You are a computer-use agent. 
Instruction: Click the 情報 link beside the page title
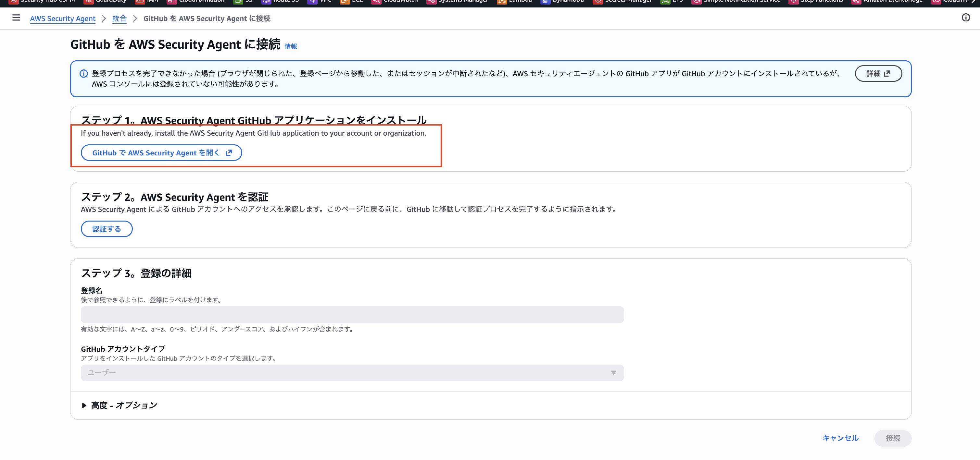point(291,46)
